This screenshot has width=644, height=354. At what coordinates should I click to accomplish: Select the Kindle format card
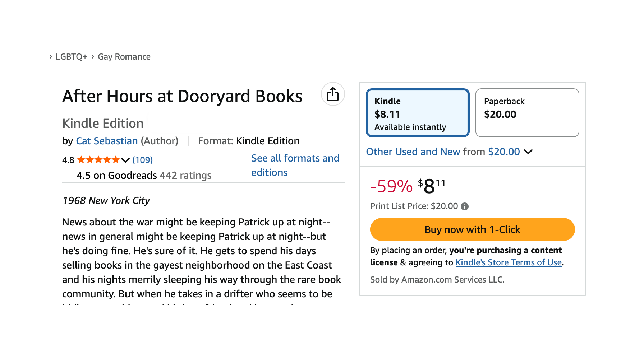coord(417,112)
